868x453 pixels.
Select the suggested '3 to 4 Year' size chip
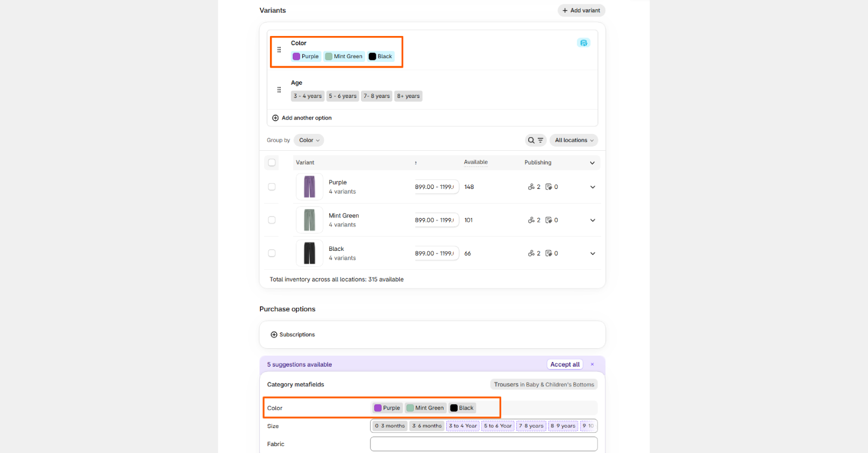pos(463,426)
